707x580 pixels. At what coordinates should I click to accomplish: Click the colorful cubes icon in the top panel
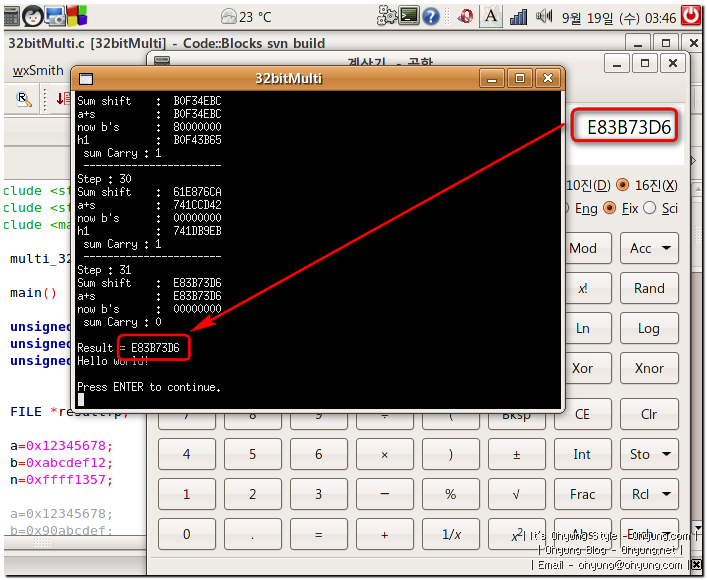point(77,16)
